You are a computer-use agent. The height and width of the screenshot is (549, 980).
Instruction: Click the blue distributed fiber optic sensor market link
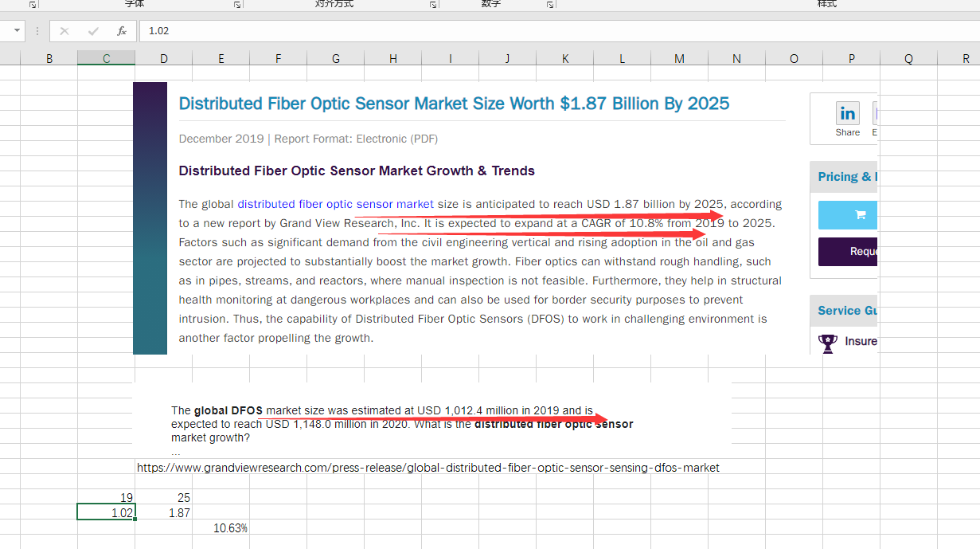coord(335,204)
